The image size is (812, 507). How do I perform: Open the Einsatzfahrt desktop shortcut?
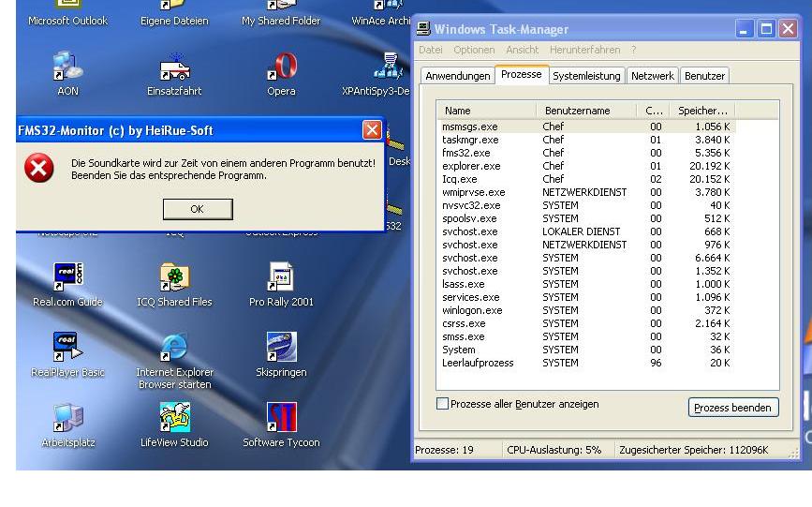tap(174, 68)
